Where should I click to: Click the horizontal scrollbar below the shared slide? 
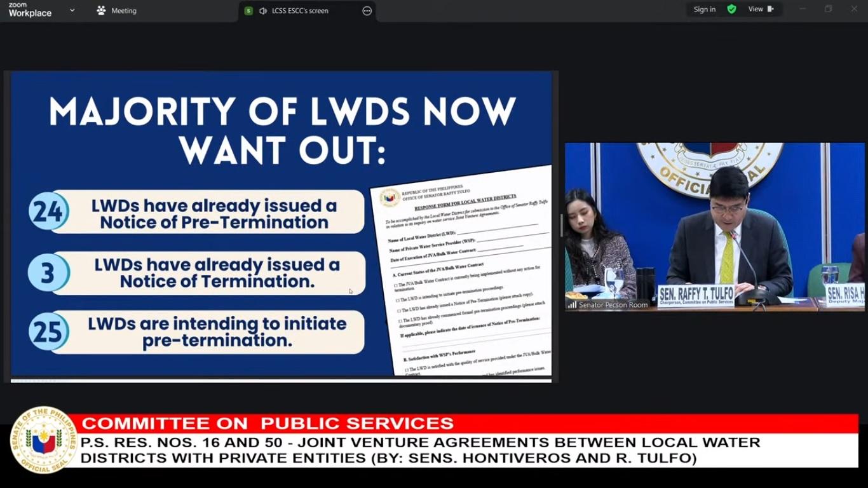281,381
